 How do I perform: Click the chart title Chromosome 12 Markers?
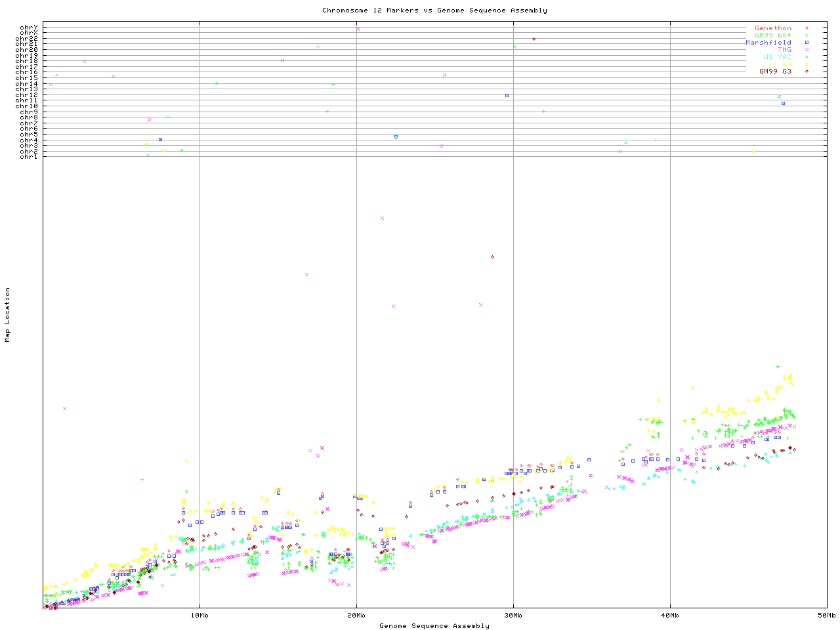tap(434, 10)
